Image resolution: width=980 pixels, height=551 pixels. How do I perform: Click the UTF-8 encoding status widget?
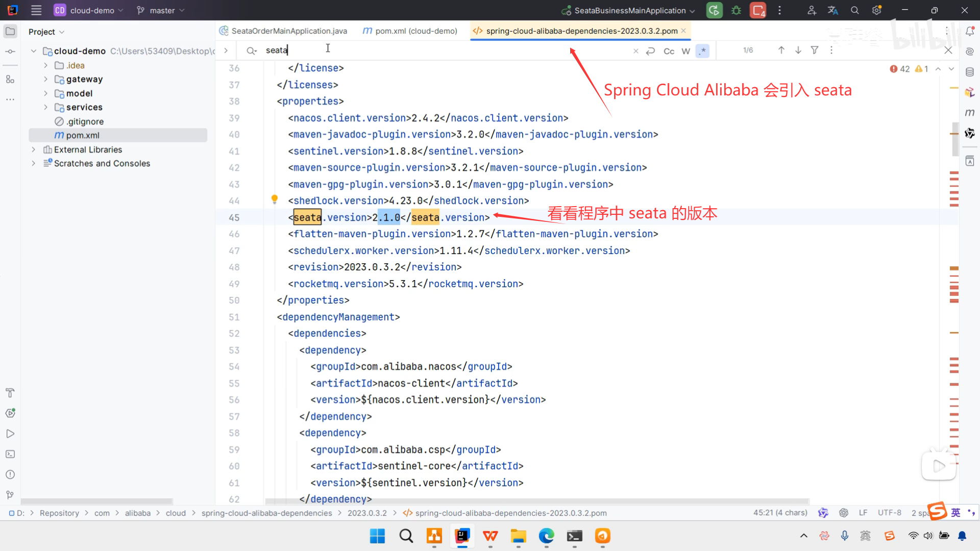tap(889, 513)
